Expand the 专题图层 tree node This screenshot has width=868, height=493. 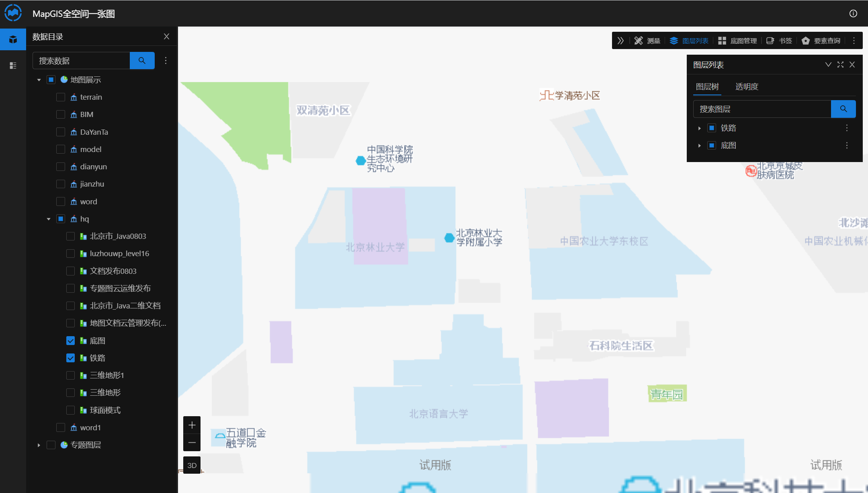pyautogui.click(x=39, y=445)
